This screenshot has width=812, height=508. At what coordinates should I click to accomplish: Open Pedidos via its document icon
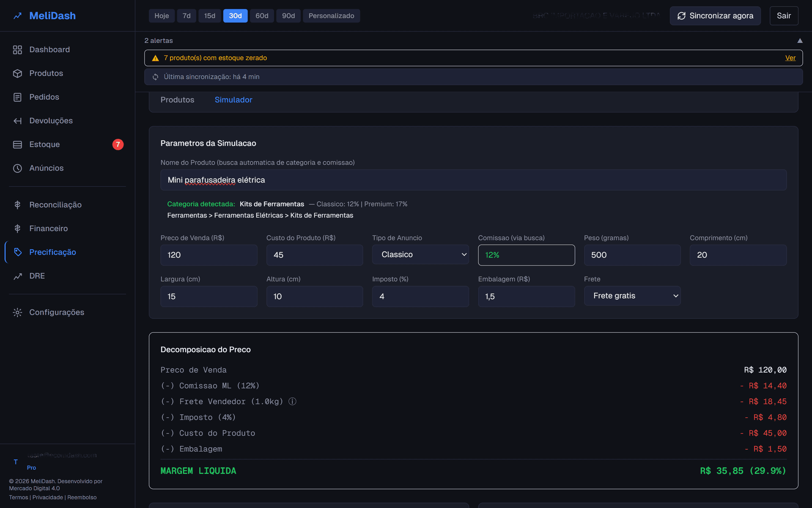point(17,97)
